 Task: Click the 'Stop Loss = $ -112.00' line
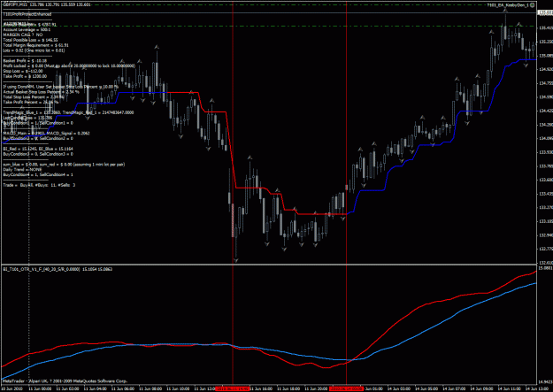[x=23, y=71]
